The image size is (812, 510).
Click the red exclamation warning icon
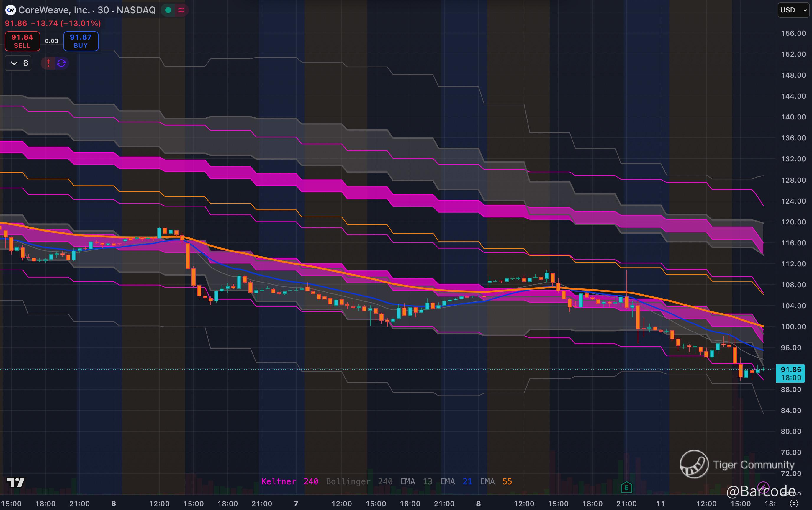point(48,63)
